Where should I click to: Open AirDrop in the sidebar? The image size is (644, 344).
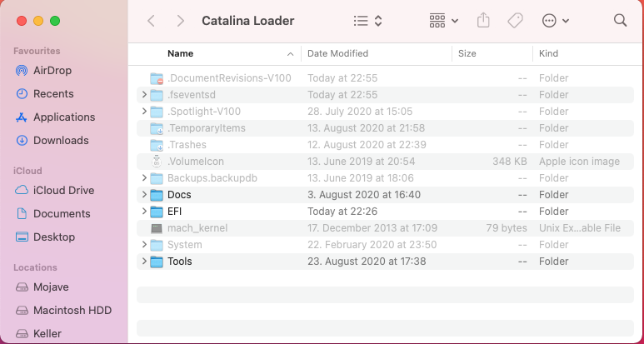click(x=52, y=71)
